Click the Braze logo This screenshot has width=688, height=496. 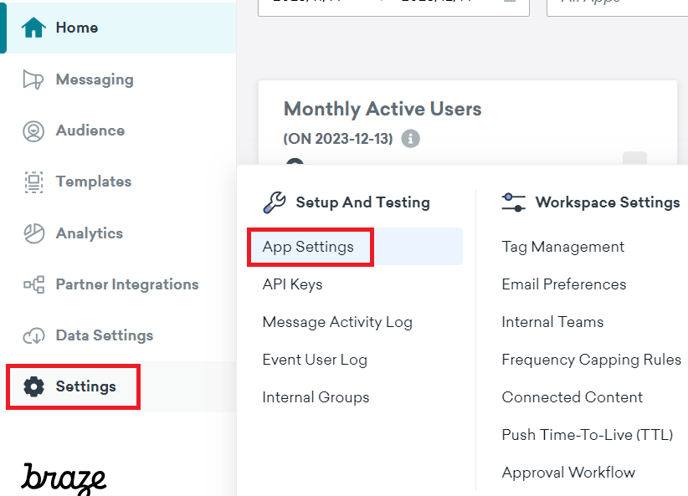(x=64, y=478)
